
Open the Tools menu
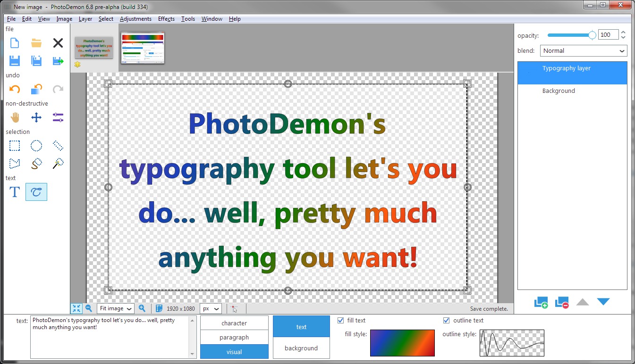(188, 19)
